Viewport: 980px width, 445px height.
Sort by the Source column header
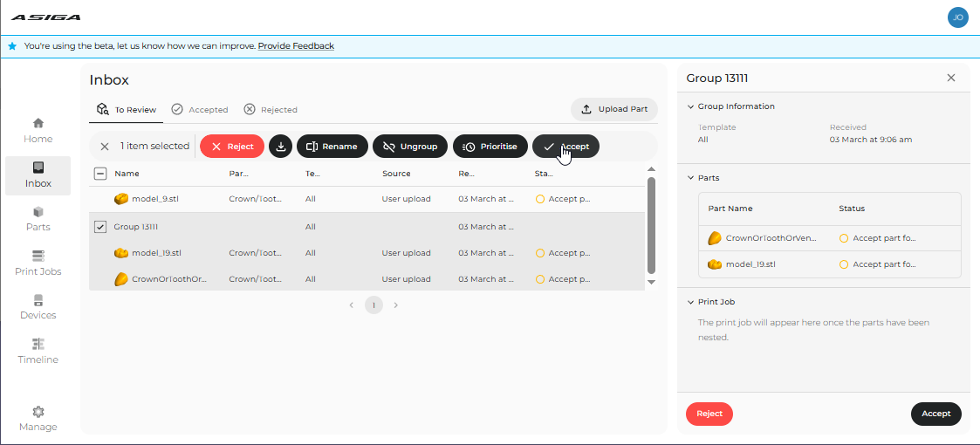pyautogui.click(x=396, y=173)
